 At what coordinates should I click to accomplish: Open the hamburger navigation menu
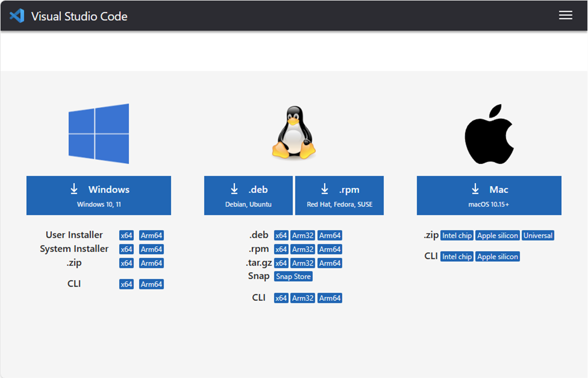pos(565,15)
